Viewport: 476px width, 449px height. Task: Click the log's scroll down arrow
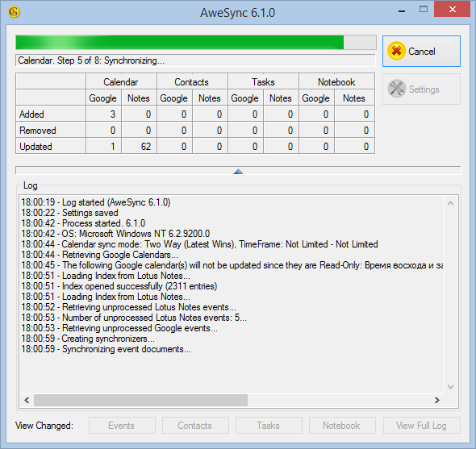click(450, 386)
